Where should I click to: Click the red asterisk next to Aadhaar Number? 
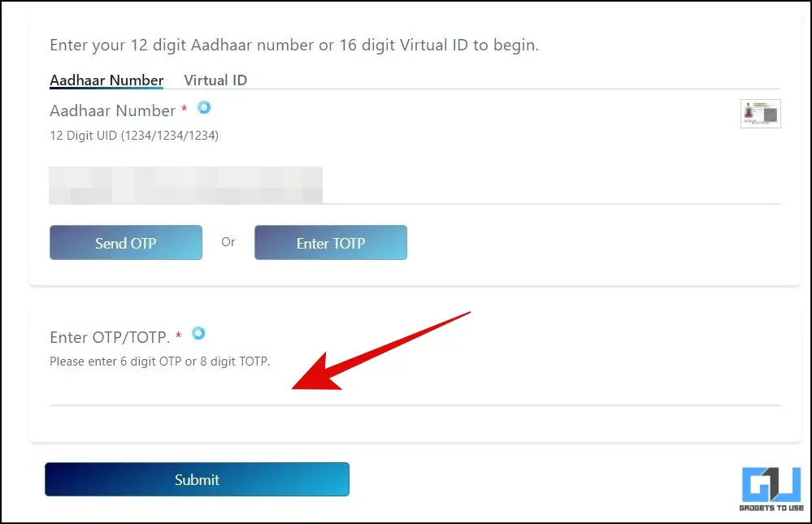(184, 109)
